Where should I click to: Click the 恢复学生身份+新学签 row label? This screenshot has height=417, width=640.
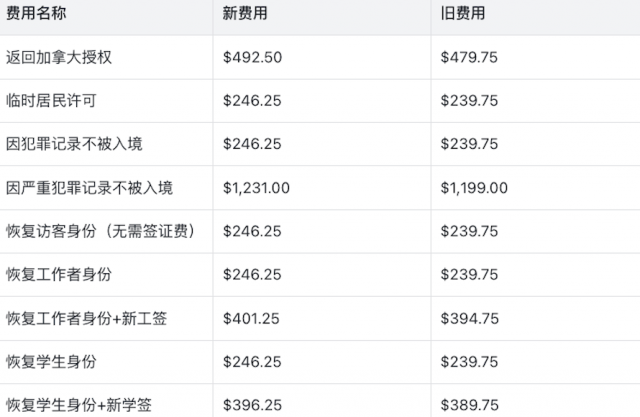(78, 405)
